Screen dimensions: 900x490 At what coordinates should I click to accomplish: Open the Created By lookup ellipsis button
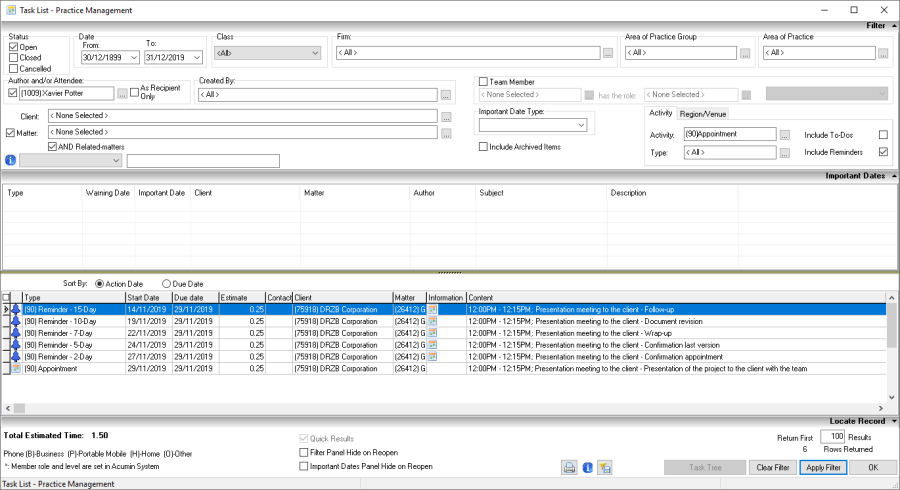(x=446, y=95)
